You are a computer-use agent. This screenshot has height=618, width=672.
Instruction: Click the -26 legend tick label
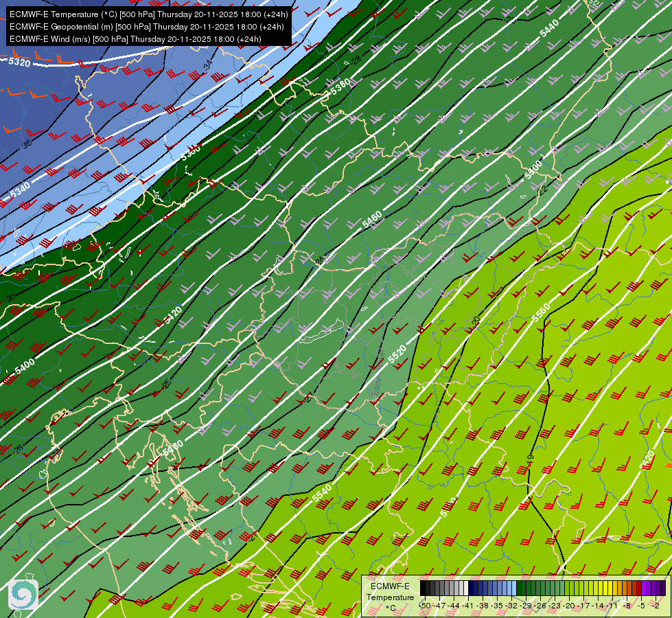(x=540, y=606)
